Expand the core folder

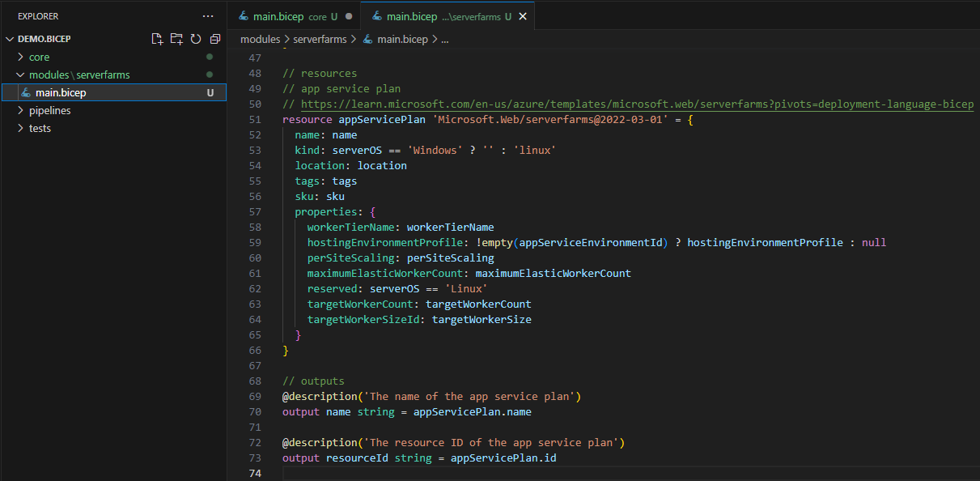pyautogui.click(x=37, y=57)
